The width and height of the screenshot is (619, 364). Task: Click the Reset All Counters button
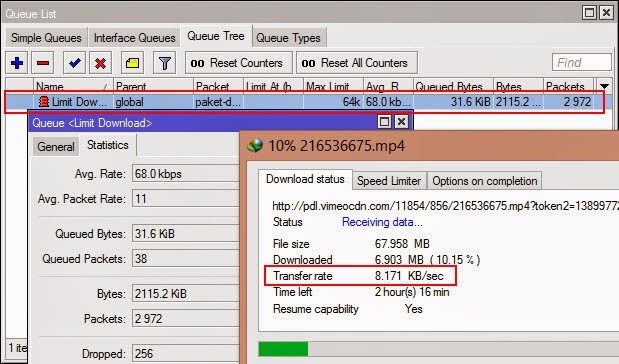tap(357, 63)
